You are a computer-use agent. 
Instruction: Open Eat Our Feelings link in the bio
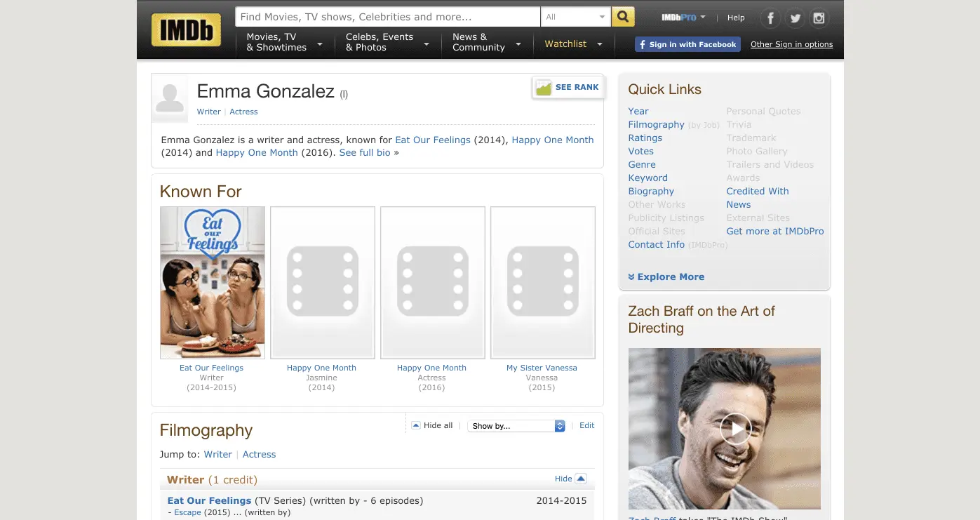point(433,140)
